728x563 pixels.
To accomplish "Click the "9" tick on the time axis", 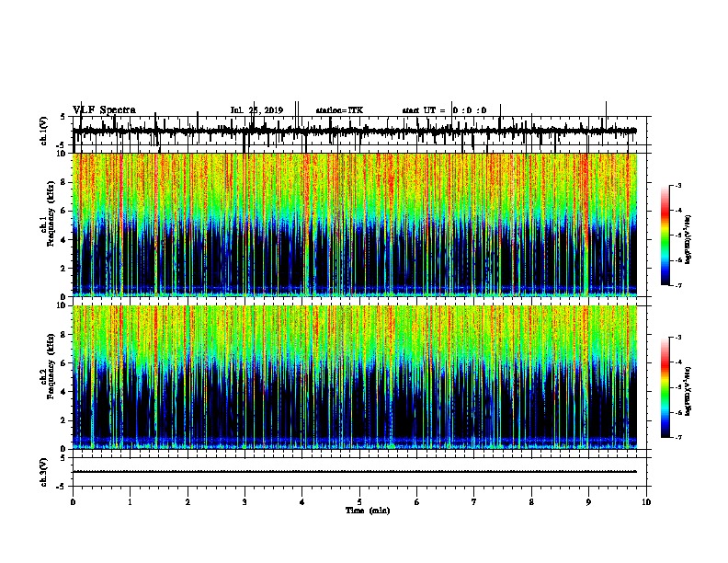I will pos(588,502).
